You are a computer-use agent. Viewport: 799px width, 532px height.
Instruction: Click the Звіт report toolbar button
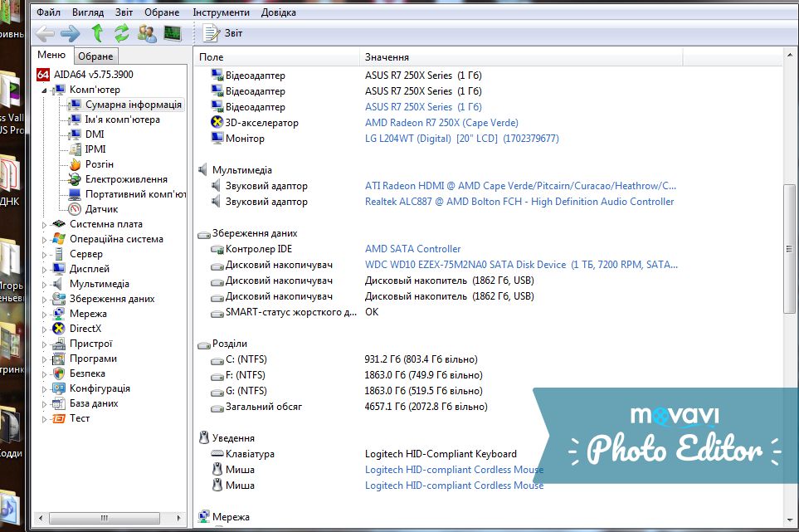[223, 33]
